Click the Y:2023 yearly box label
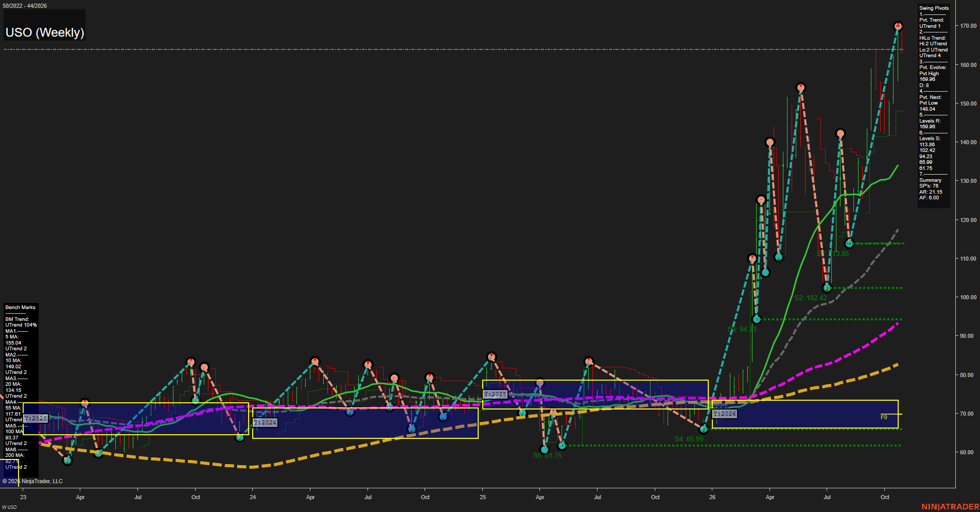Viewport: 980px width, 512px height. click(36, 418)
